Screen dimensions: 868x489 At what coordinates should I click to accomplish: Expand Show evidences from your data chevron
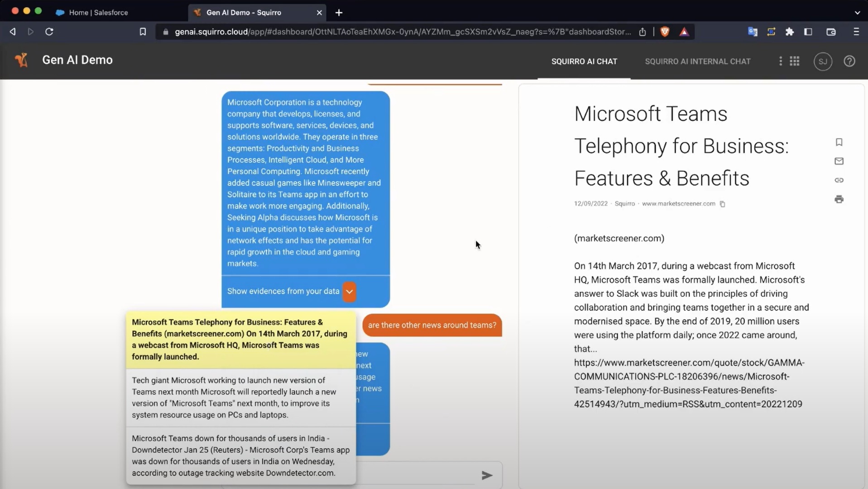[x=349, y=292]
